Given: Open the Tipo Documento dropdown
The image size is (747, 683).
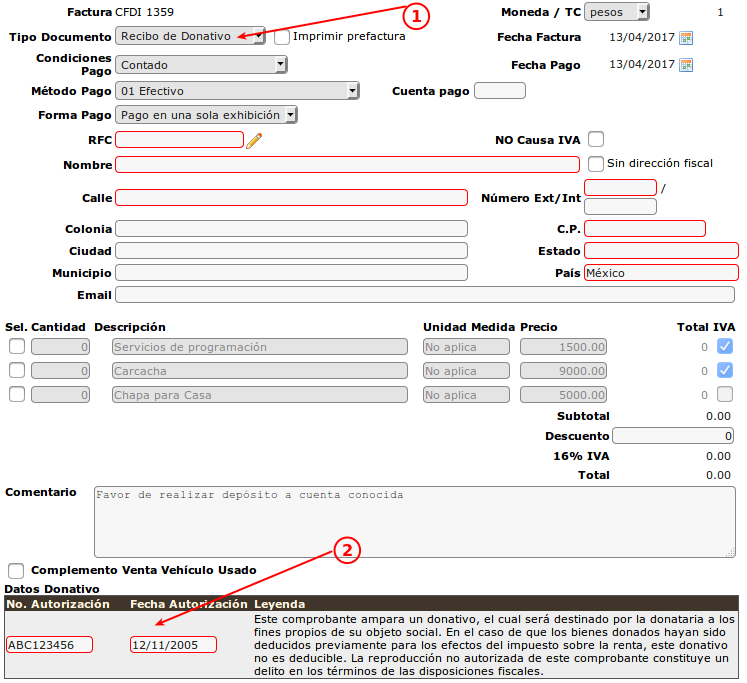Looking at the screenshot, I should coord(190,36).
